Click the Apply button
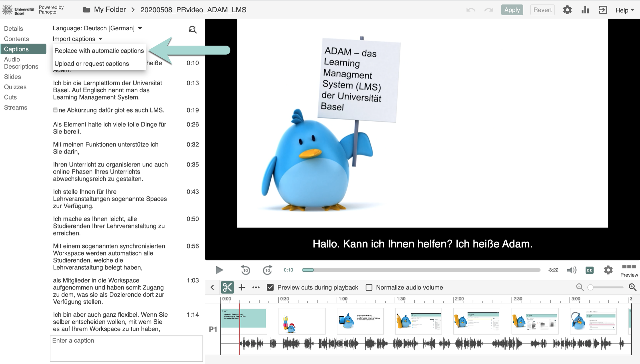Screen dimensions: 640x364 512,10
